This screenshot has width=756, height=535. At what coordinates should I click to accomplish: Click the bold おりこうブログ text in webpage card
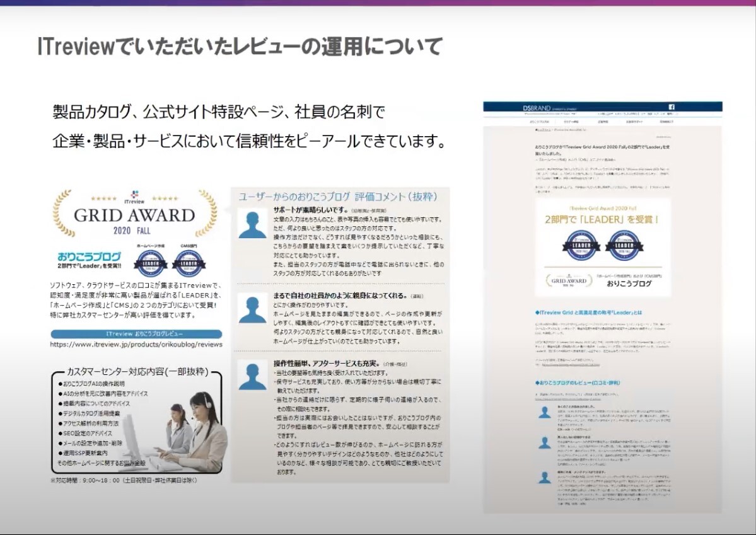point(629,284)
